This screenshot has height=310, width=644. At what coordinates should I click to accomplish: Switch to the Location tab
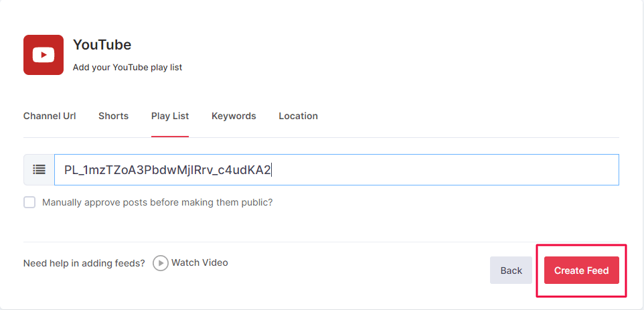pyautogui.click(x=298, y=116)
